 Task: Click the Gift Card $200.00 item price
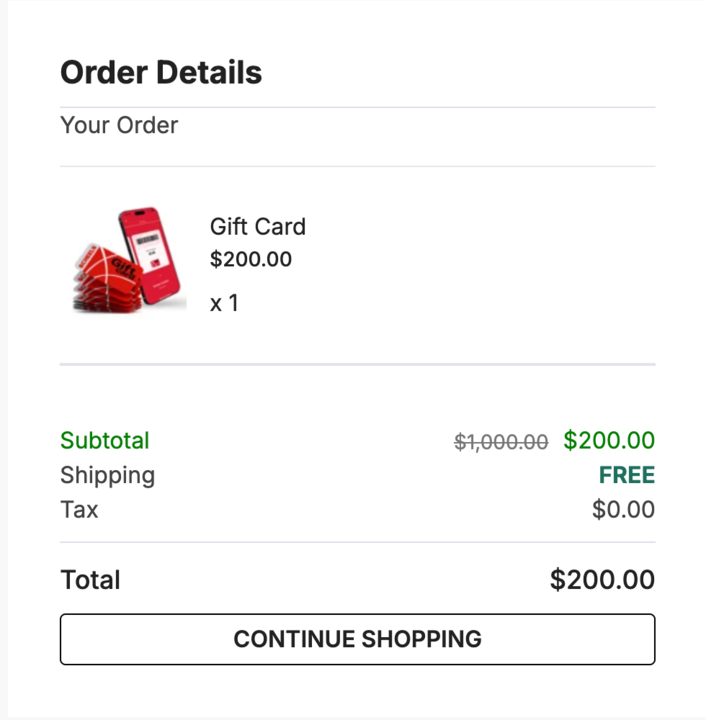(x=251, y=260)
